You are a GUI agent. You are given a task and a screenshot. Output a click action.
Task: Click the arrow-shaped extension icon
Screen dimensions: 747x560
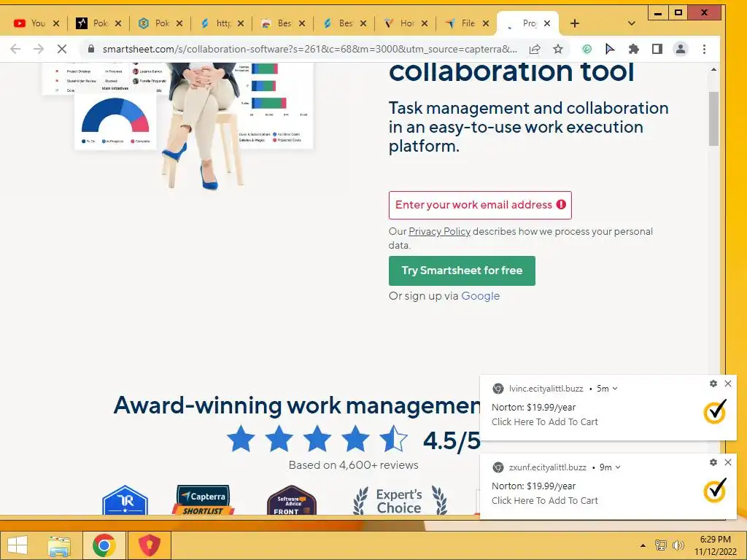pyautogui.click(x=610, y=49)
